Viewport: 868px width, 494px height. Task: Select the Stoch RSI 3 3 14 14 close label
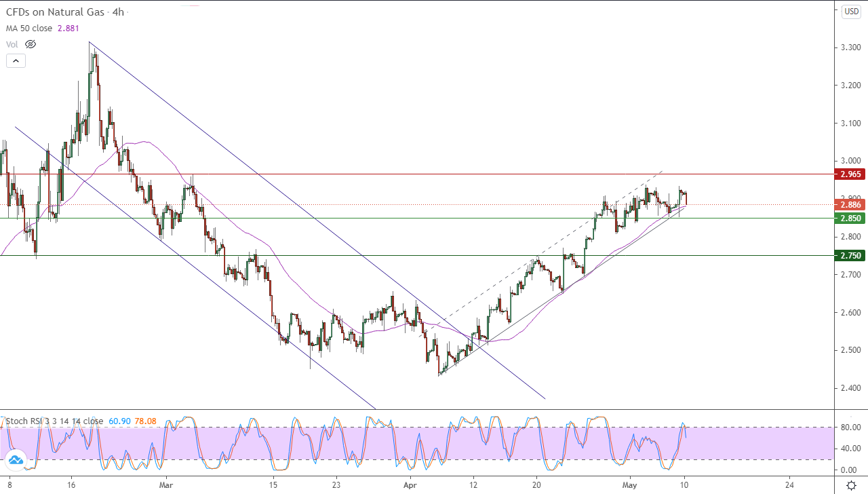(x=54, y=421)
